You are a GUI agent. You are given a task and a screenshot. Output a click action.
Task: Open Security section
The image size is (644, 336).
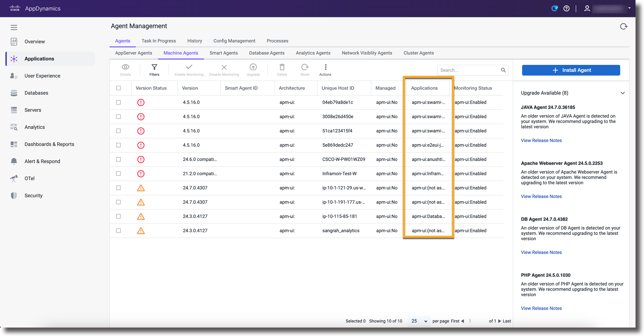[33, 196]
